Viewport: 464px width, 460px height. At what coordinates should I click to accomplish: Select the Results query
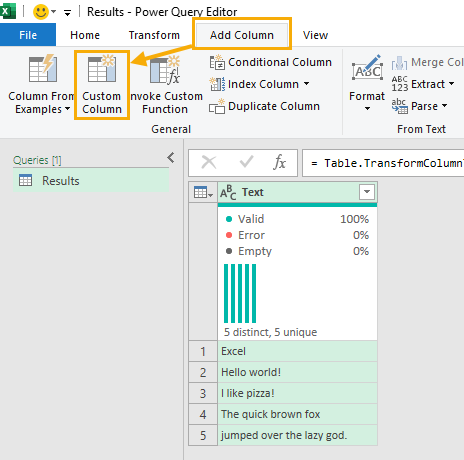click(x=91, y=180)
